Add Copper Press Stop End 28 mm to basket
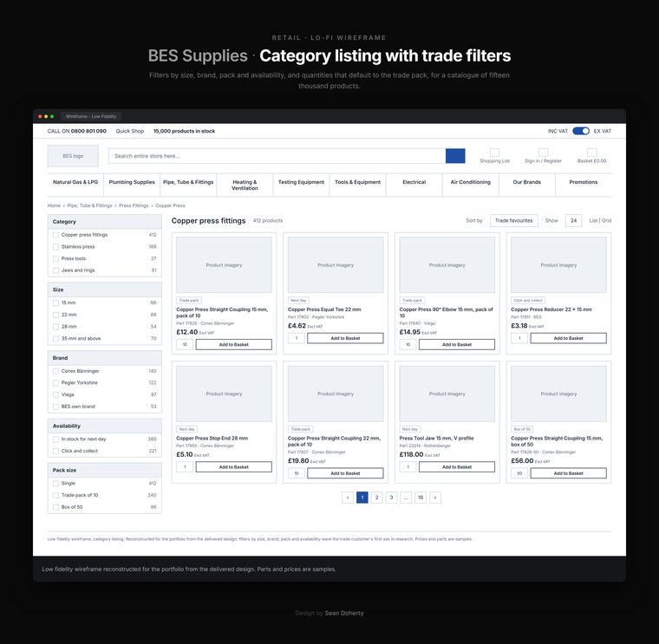This screenshot has height=644, width=659. coord(233,466)
